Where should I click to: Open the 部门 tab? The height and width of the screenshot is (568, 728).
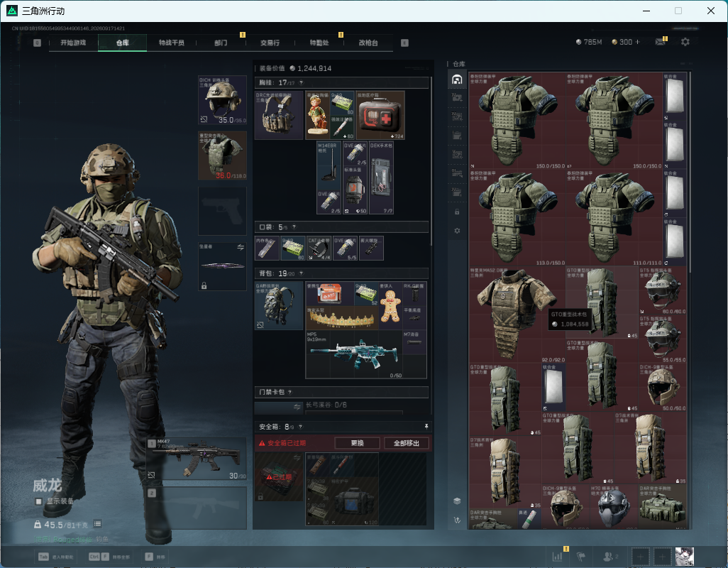tap(221, 43)
